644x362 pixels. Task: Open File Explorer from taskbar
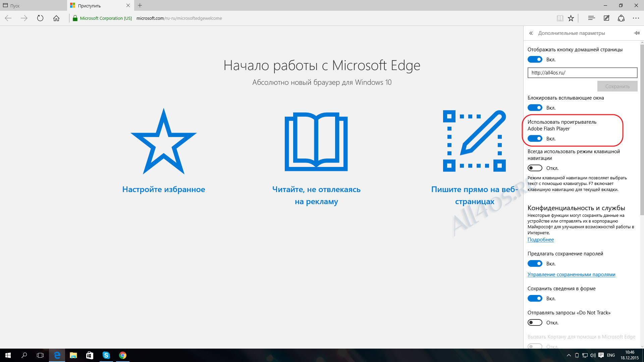coord(73,355)
